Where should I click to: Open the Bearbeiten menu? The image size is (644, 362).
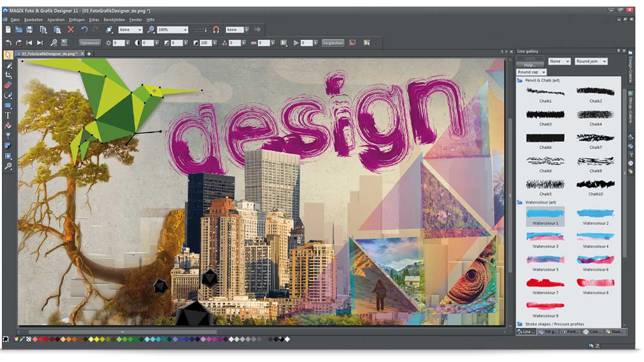point(34,20)
